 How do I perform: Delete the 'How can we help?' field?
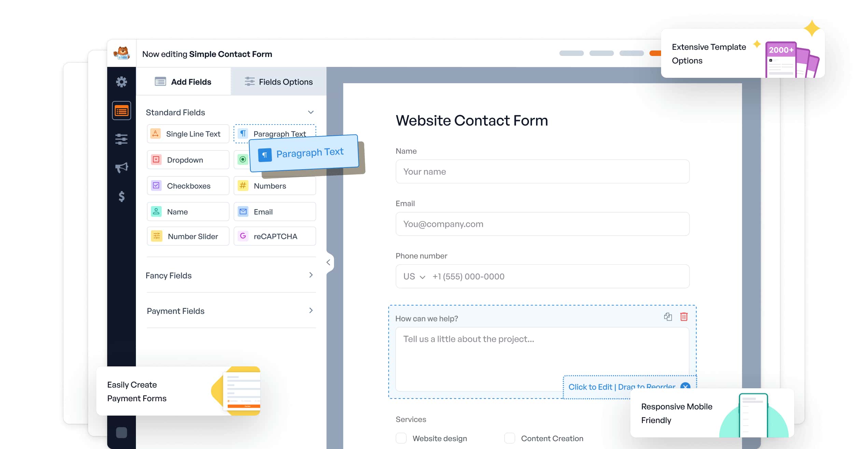pyautogui.click(x=684, y=317)
